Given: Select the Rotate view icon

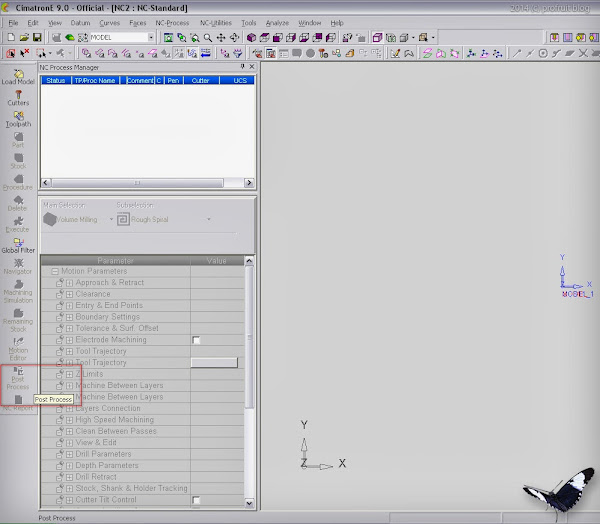Looking at the screenshot, I should tap(234, 38).
